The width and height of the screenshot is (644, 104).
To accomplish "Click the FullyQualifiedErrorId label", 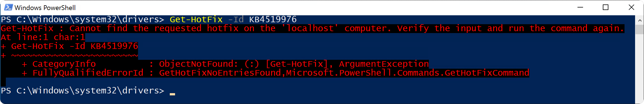I will [x=88, y=73].
